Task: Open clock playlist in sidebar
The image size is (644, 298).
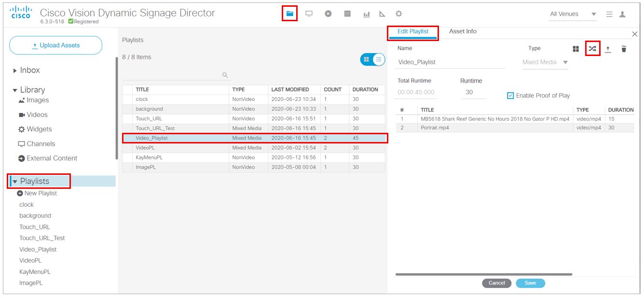Action: tap(27, 205)
